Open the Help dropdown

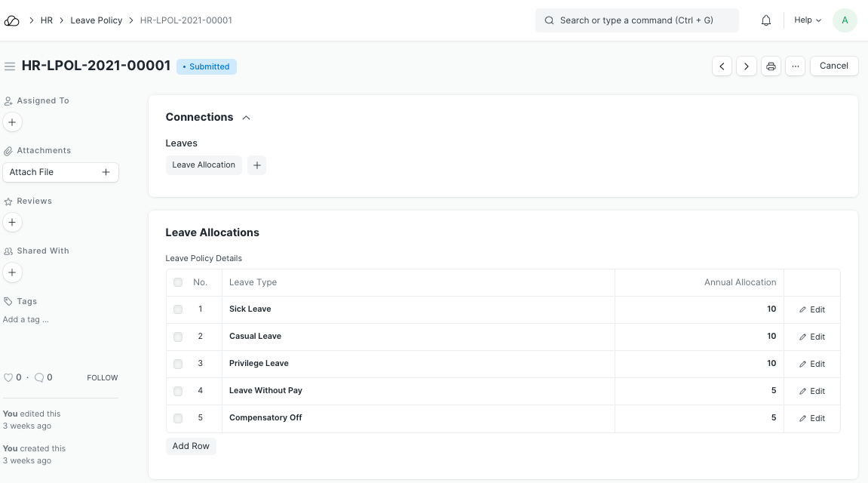click(x=808, y=20)
